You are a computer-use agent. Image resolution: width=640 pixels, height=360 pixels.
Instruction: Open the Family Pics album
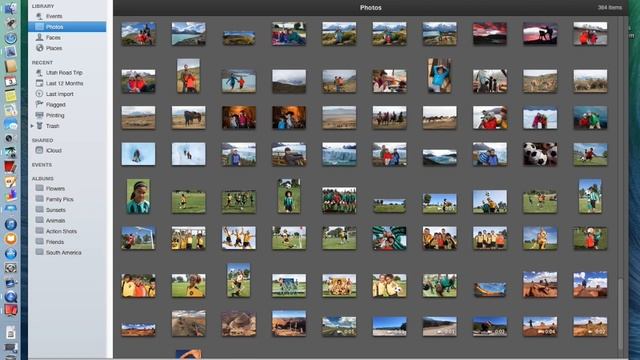coord(59,199)
